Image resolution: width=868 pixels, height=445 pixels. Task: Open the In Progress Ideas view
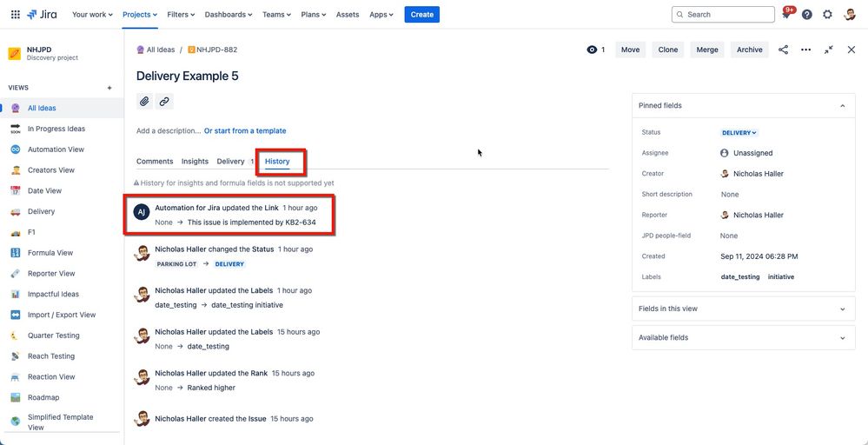coord(56,129)
